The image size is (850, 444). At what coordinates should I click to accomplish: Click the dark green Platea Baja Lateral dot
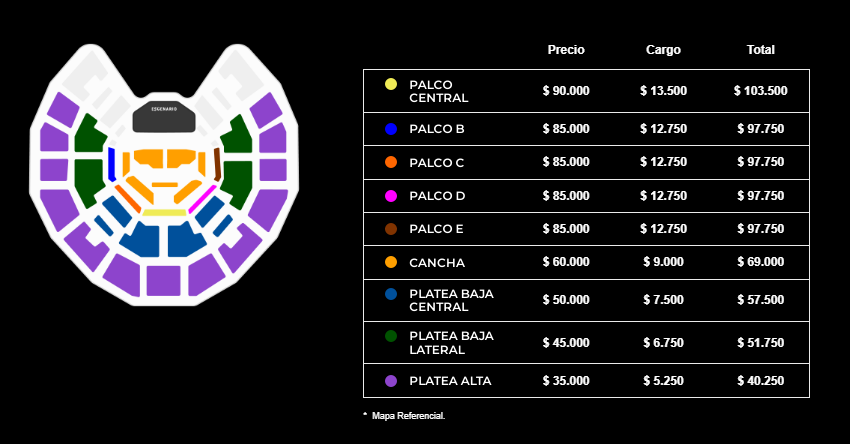tap(391, 336)
